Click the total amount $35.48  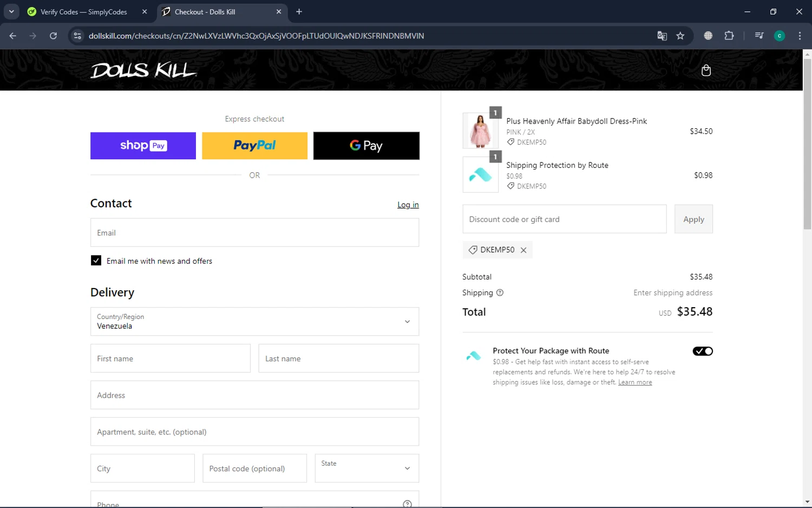click(x=695, y=311)
